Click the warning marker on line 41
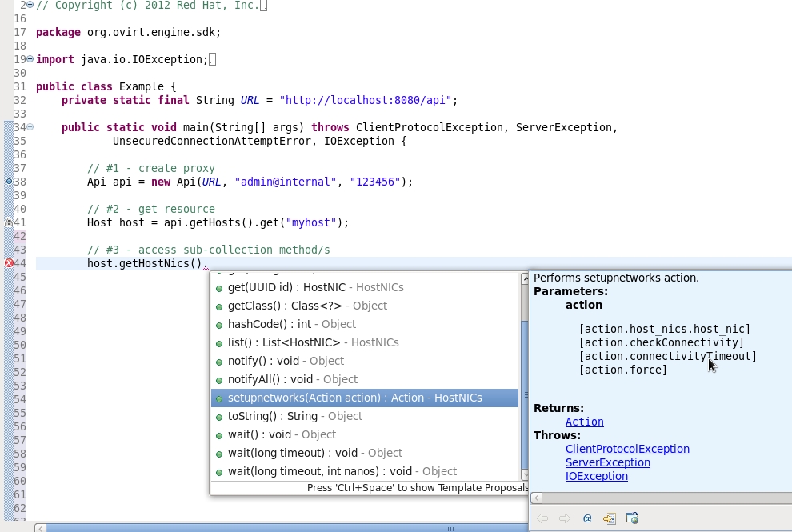The width and height of the screenshot is (792, 532). pyautogui.click(x=9, y=222)
